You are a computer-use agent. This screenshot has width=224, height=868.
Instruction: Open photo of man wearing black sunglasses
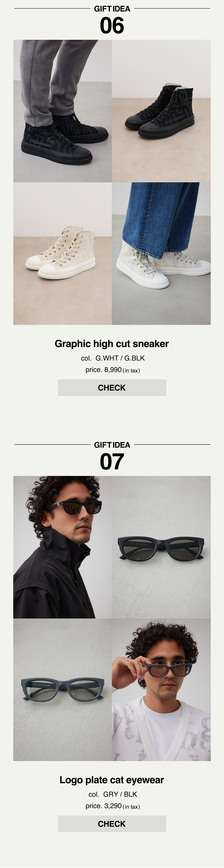coord(63,547)
